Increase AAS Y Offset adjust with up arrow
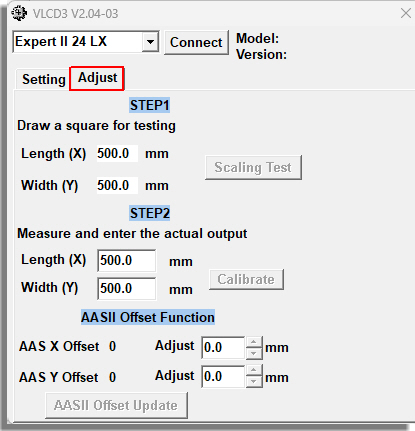This screenshot has height=431, width=415. (254, 370)
